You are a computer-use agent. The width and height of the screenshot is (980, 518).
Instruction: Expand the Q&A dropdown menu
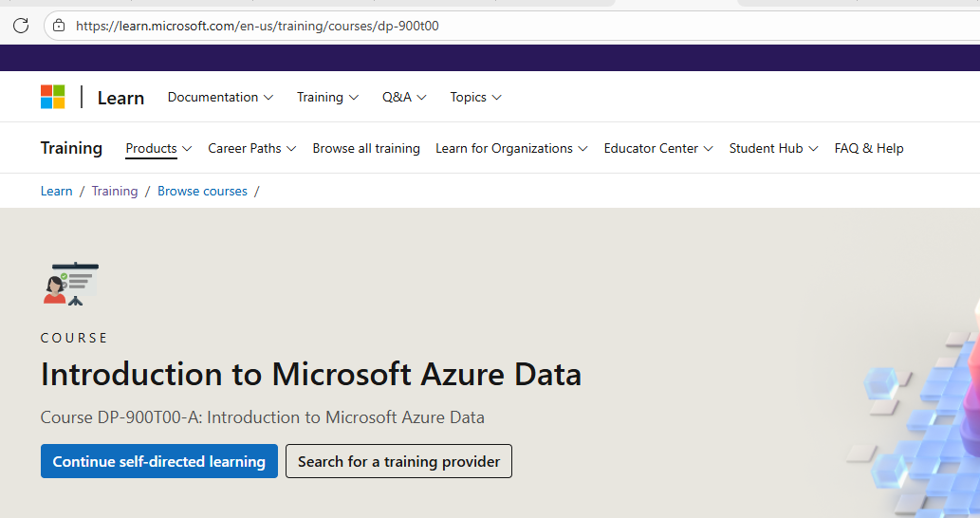(x=404, y=97)
